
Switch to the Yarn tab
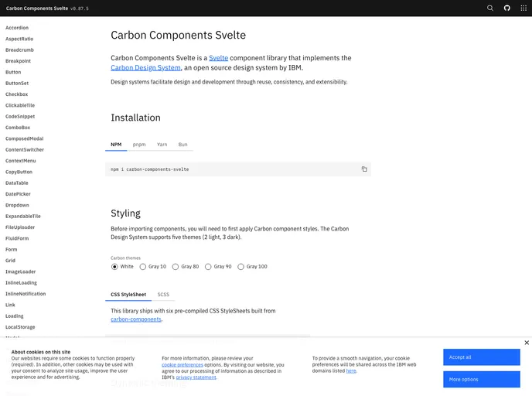click(x=162, y=145)
